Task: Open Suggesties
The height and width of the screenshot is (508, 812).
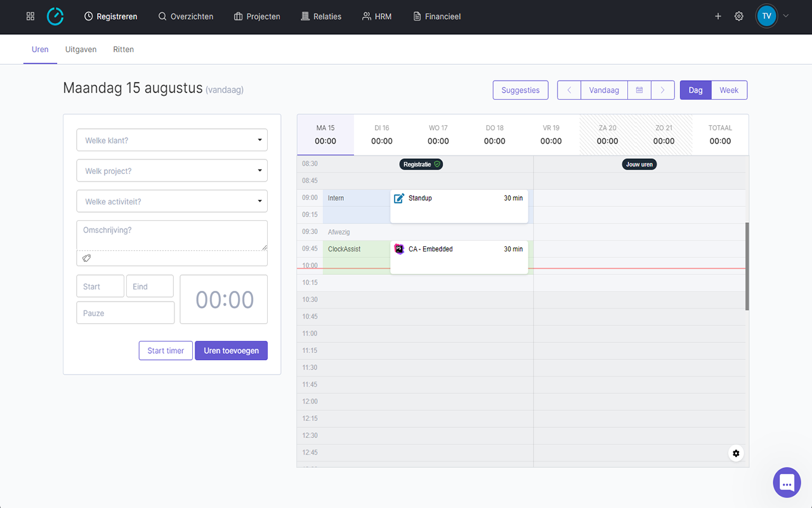Action: (x=520, y=90)
